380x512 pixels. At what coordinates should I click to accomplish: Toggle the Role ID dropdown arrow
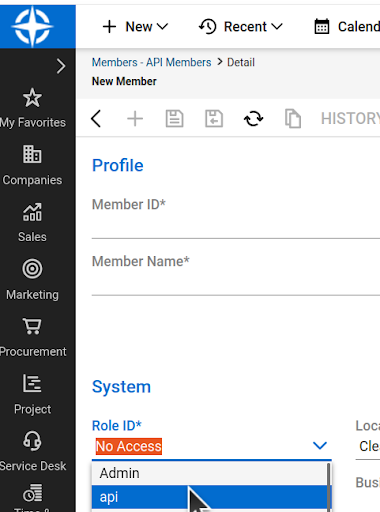click(x=320, y=446)
